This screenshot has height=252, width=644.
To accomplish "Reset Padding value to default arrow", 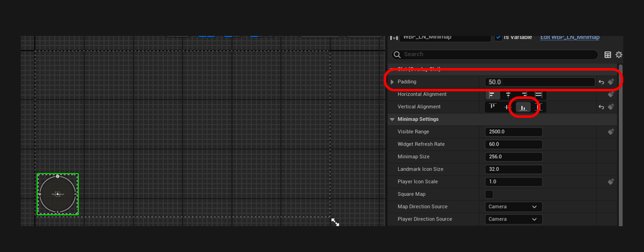I will (x=601, y=82).
